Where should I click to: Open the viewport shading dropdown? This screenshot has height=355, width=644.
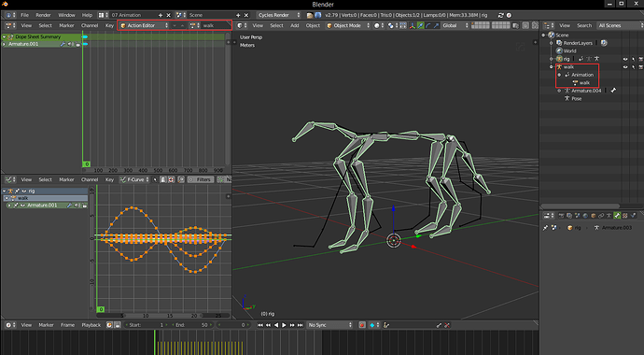379,25
